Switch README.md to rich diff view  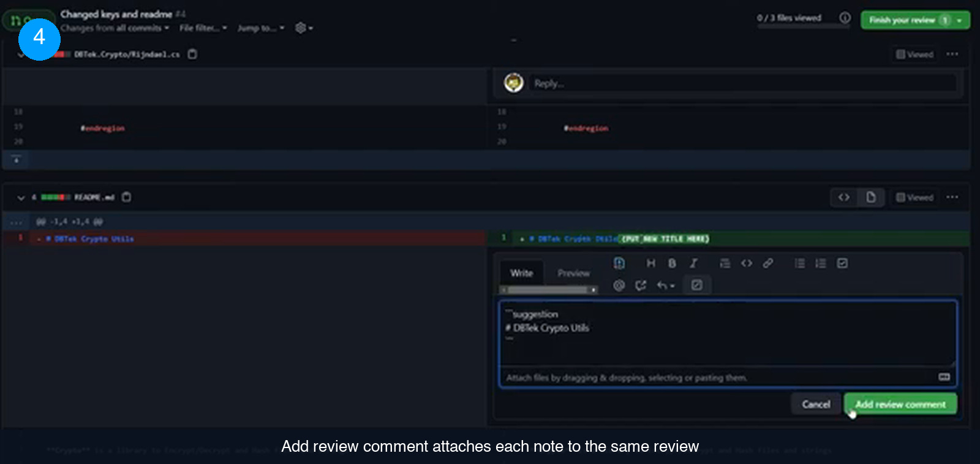click(870, 197)
